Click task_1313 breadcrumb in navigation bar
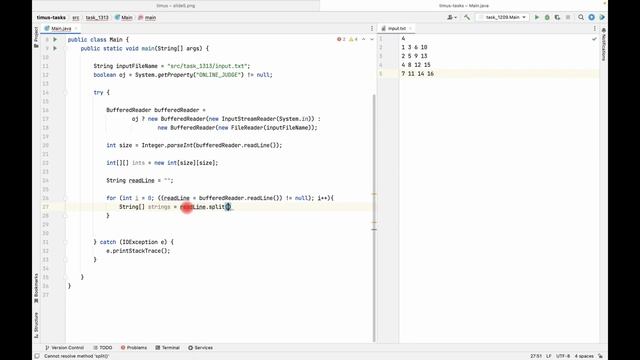The height and width of the screenshot is (360, 640). point(97,18)
